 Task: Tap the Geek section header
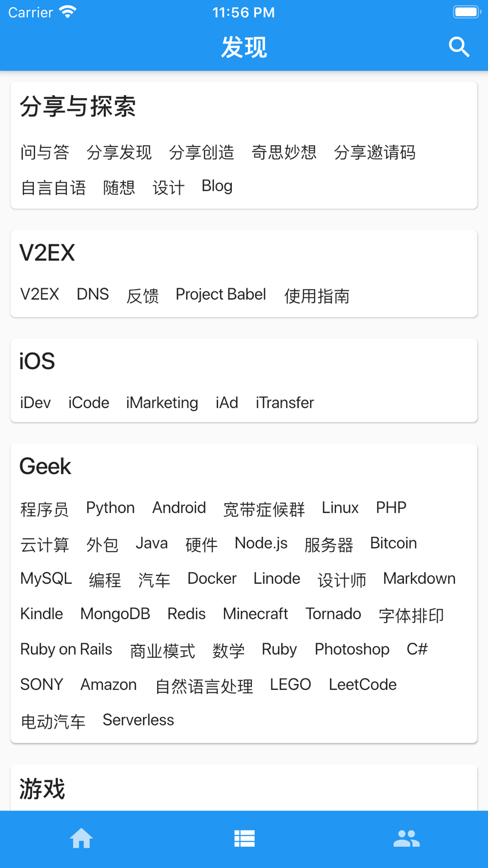click(45, 467)
